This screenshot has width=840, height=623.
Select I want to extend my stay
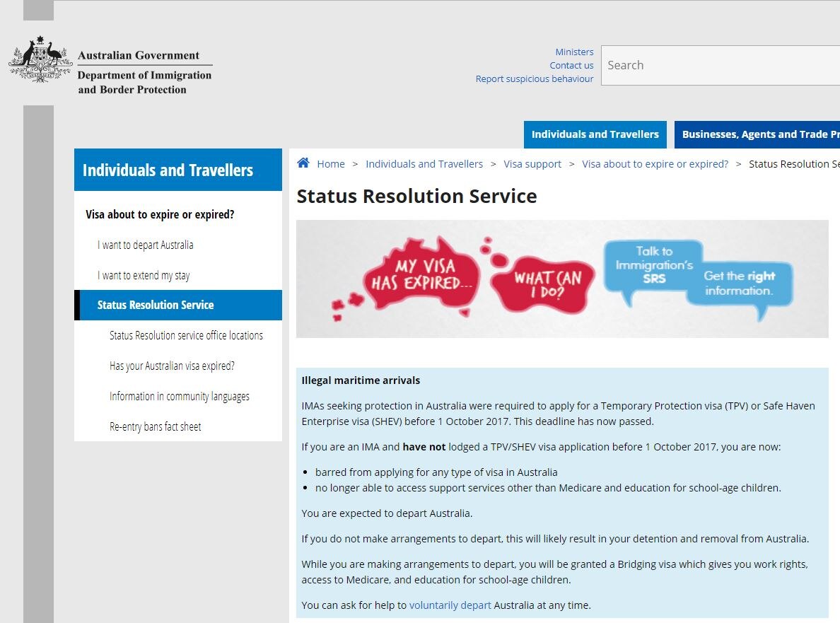(144, 276)
